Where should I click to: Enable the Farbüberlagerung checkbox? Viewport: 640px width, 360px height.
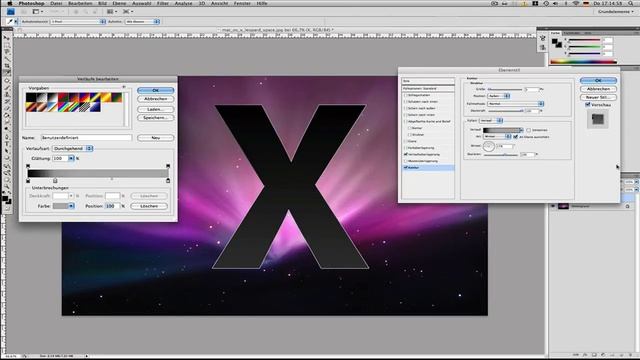click(x=406, y=148)
